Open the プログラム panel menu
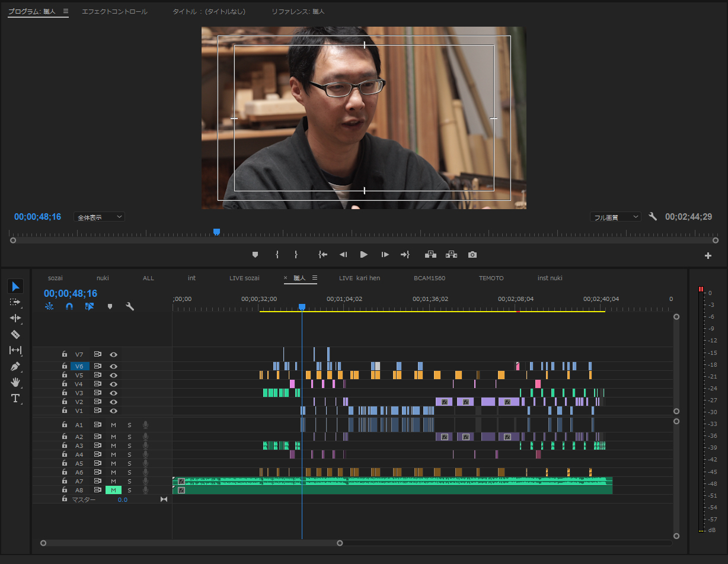The height and width of the screenshot is (564, 728). point(66,11)
